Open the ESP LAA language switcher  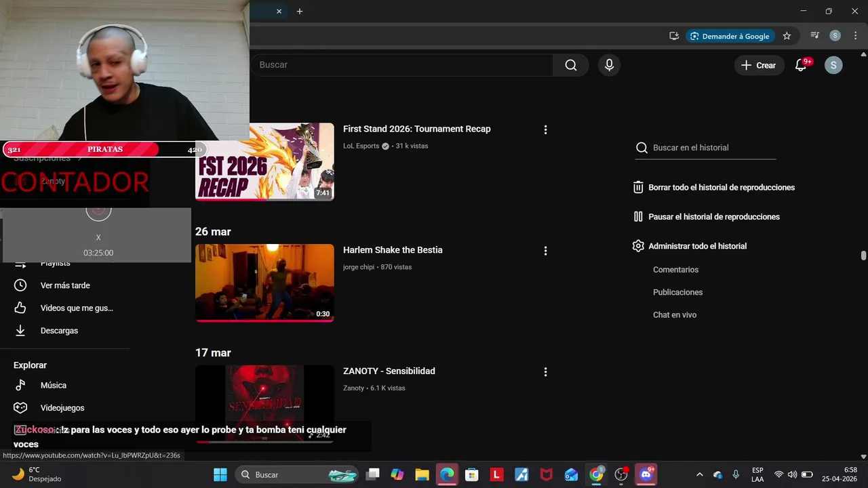coord(757,474)
